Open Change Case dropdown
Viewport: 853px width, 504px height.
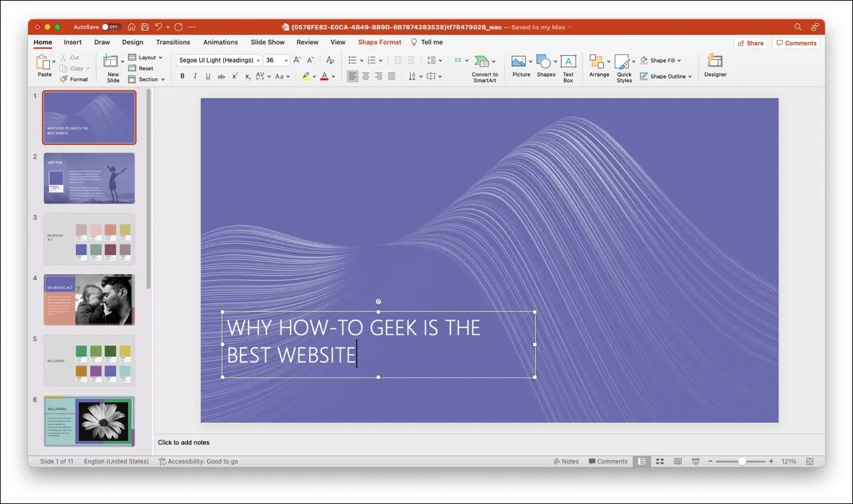click(283, 77)
